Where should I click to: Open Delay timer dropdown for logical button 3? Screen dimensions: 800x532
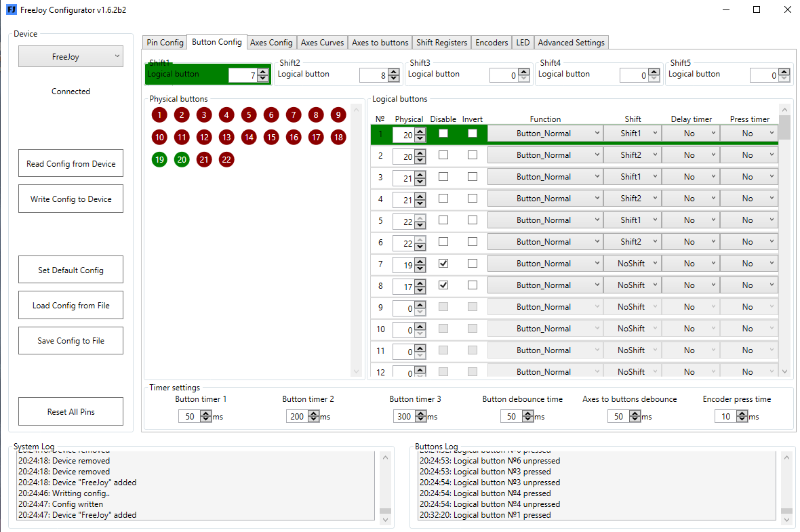tap(691, 177)
